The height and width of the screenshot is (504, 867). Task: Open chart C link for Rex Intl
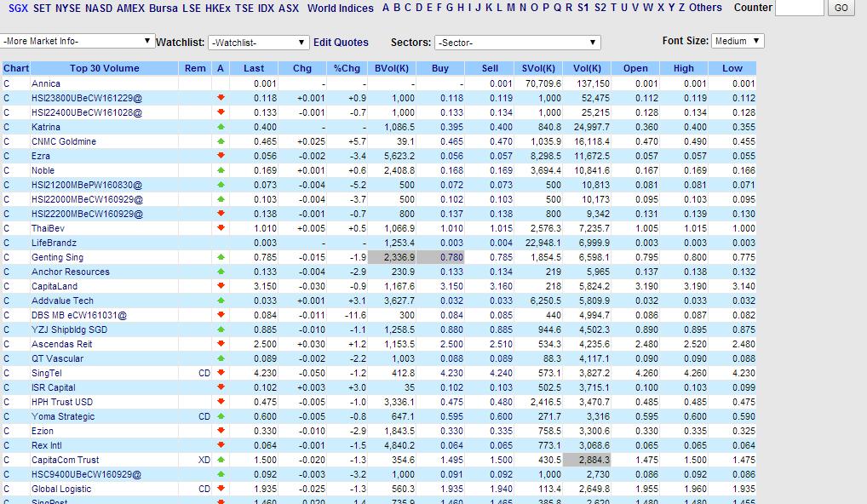point(7,445)
